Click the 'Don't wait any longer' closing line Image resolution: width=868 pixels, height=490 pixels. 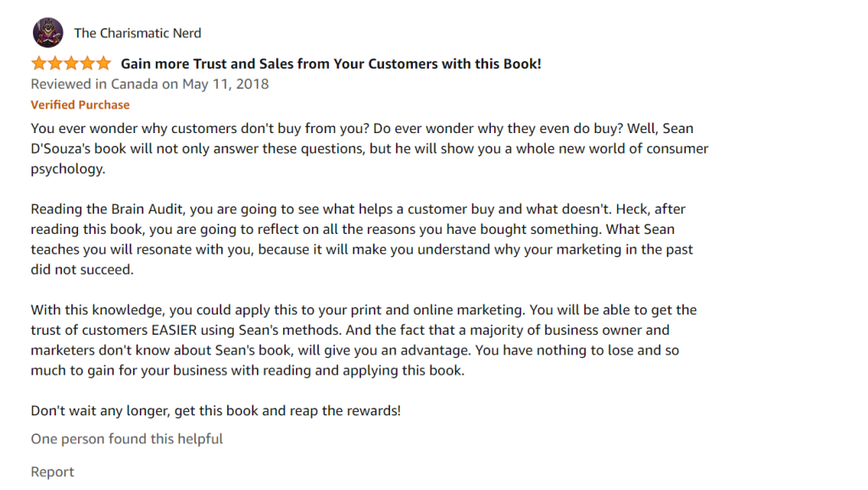[x=216, y=411]
